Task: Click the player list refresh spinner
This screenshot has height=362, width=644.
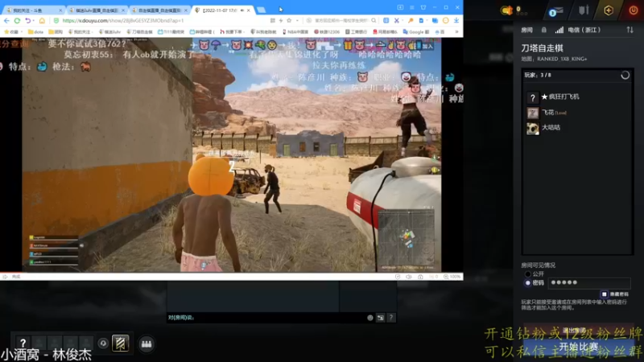Action: click(x=625, y=75)
